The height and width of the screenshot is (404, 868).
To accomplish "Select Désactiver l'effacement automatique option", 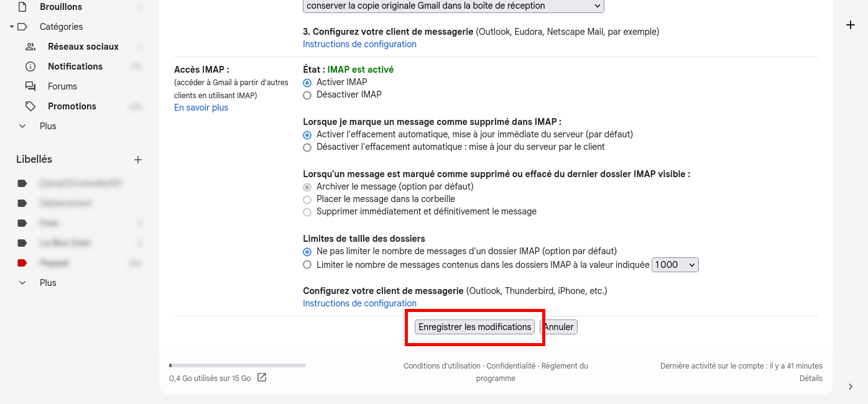I will click(307, 147).
